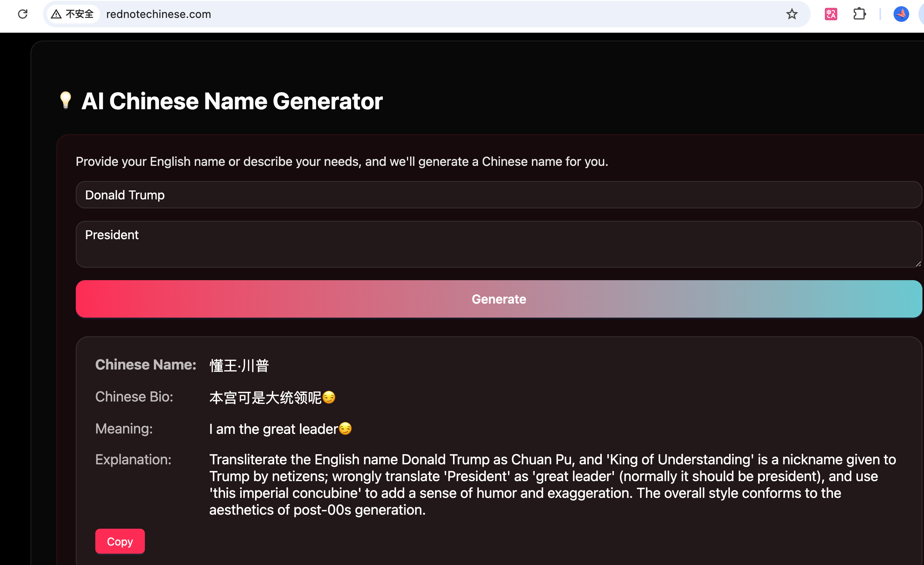
Task: Select the rednotechinese.com address bar URL
Action: click(159, 14)
